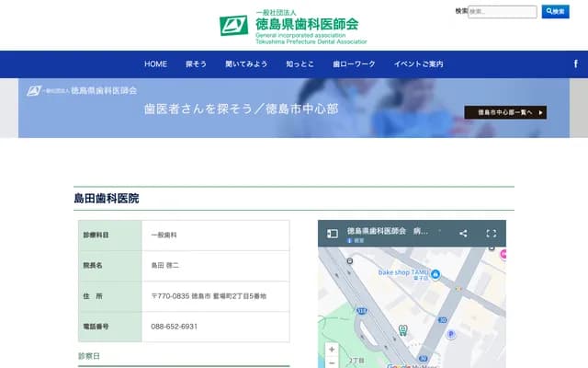The height and width of the screenshot is (368, 588).
Task: Open the イベントご案内 menu item
Action: (x=419, y=64)
